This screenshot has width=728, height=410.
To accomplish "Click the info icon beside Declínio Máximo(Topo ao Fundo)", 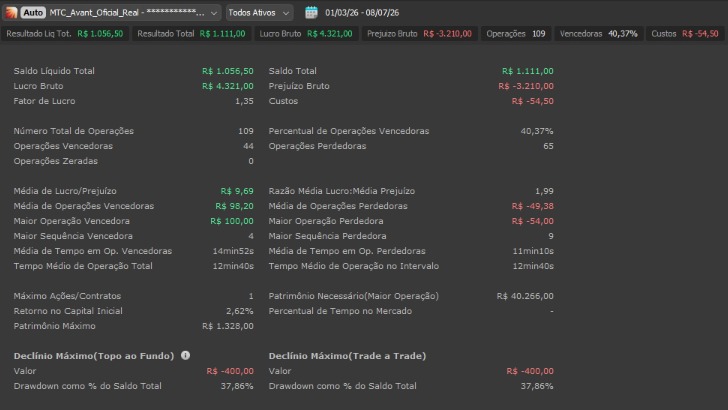I will 185,355.
